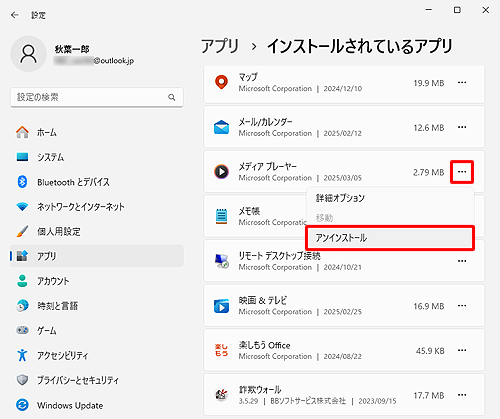Click the メディア プレーヤー app icon

[x=221, y=172]
